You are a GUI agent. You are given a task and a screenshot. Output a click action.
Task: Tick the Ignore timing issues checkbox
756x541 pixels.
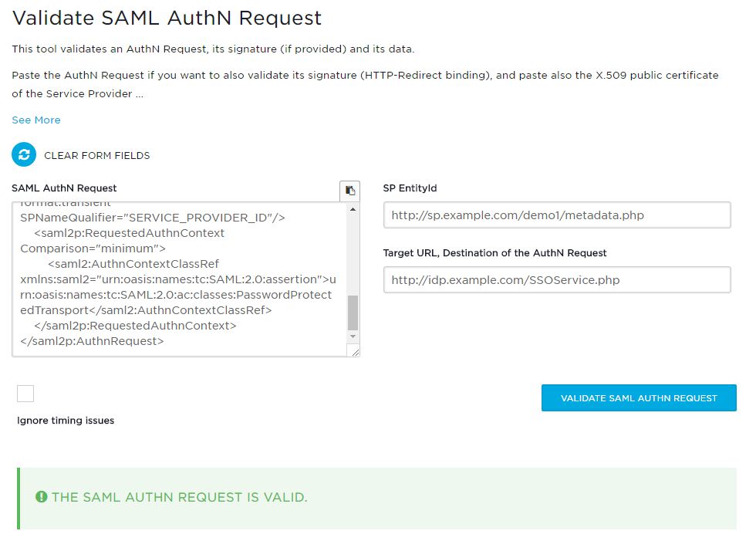click(x=25, y=394)
